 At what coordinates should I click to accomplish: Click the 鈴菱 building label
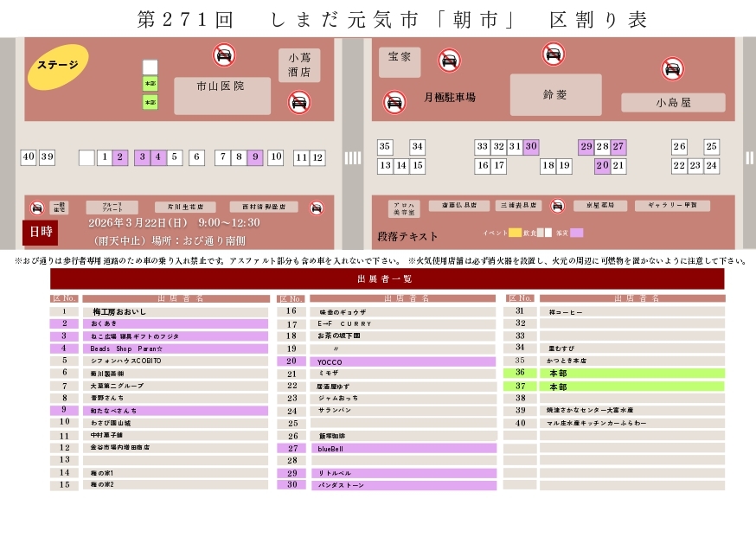[555, 95]
